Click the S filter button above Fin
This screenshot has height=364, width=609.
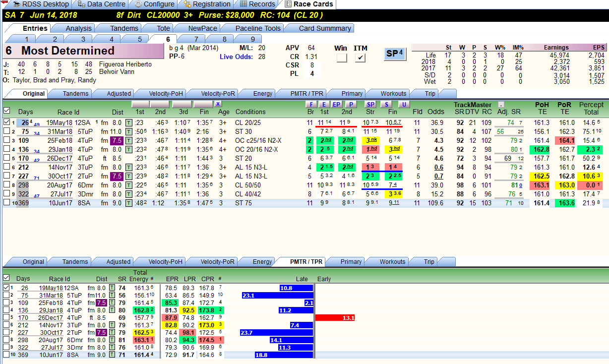click(x=386, y=104)
